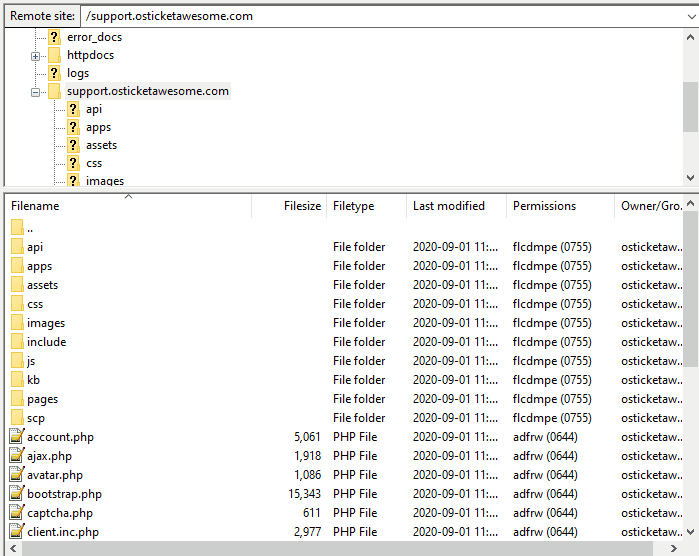Sort by the Owner/Group column header
Viewport: 699px width, 556px height.
tap(649, 206)
